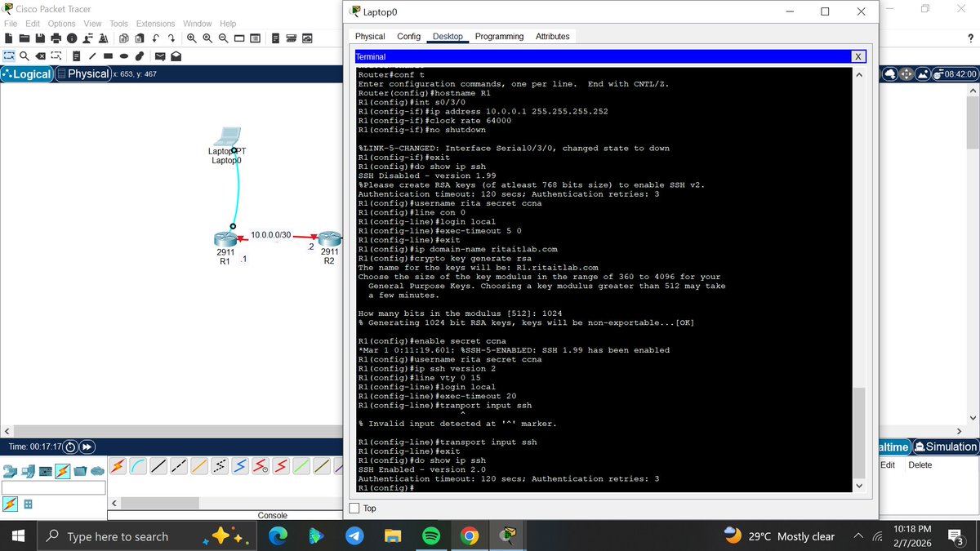Viewport: 980px width, 551px height.
Task: Choose the Draw Rectangle tool
Action: click(x=108, y=56)
